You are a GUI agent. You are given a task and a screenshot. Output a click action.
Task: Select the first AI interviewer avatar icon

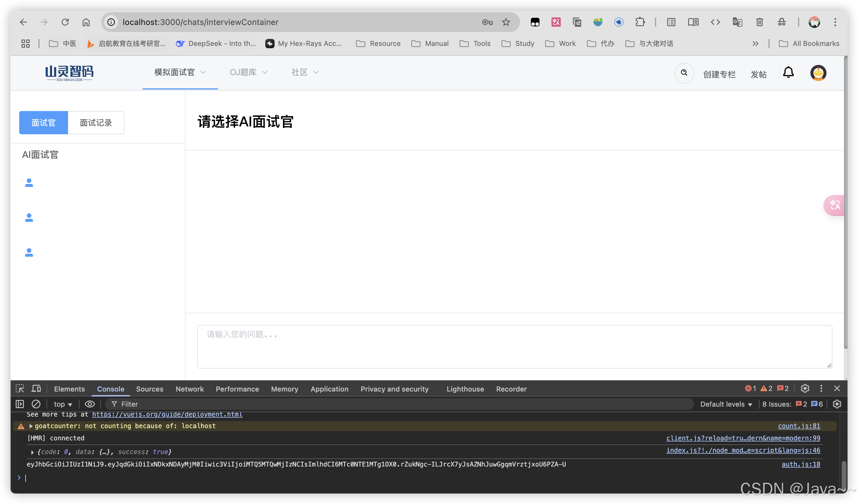[x=29, y=183]
